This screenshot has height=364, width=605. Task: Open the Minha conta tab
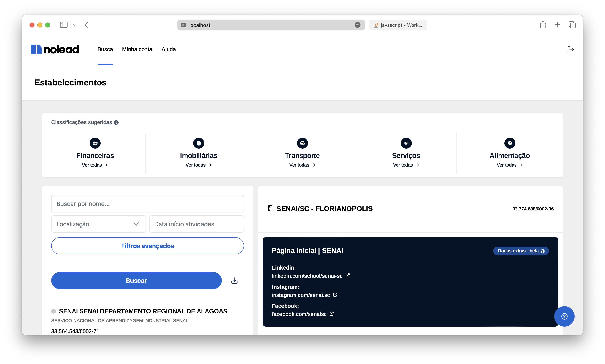(x=137, y=49)
